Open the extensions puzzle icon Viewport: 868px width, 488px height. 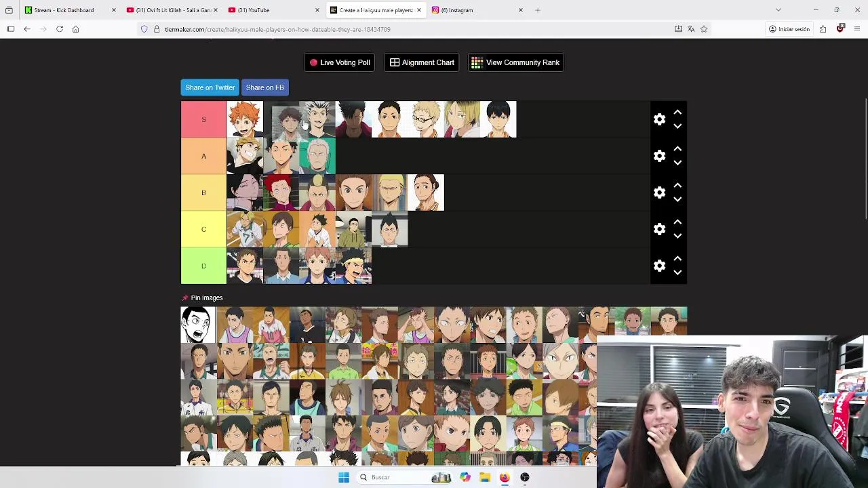[x=823, y=29]
